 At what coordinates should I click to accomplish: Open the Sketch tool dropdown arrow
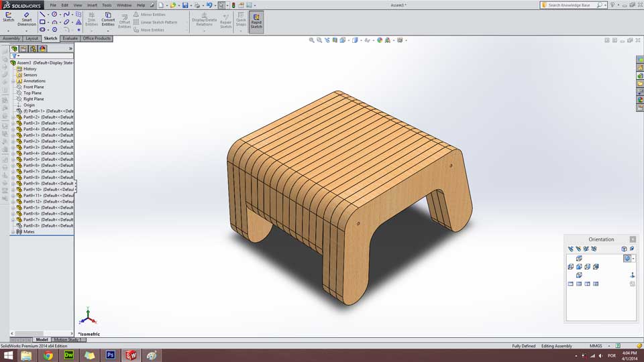point(8,30)
